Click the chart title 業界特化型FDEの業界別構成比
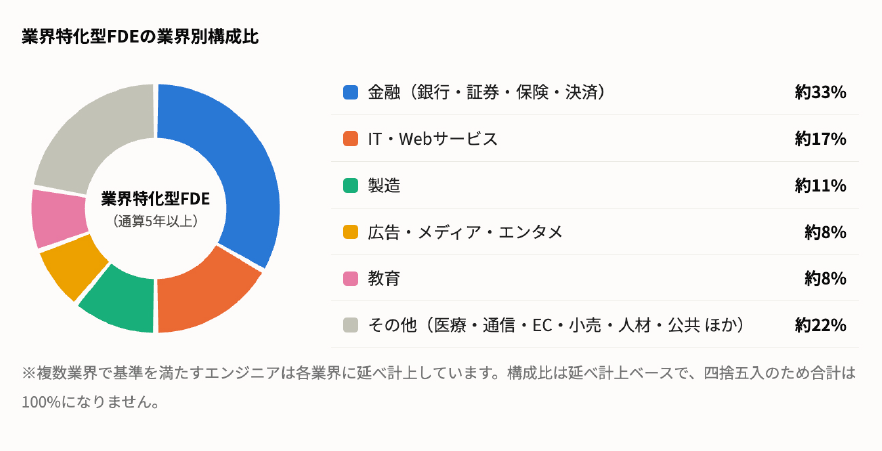 pos(140,37)
